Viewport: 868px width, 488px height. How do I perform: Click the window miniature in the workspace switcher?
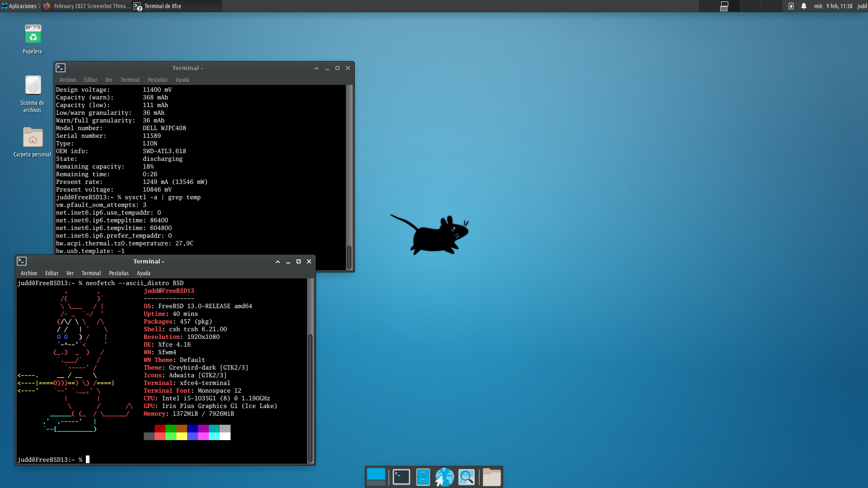(724, 6)
